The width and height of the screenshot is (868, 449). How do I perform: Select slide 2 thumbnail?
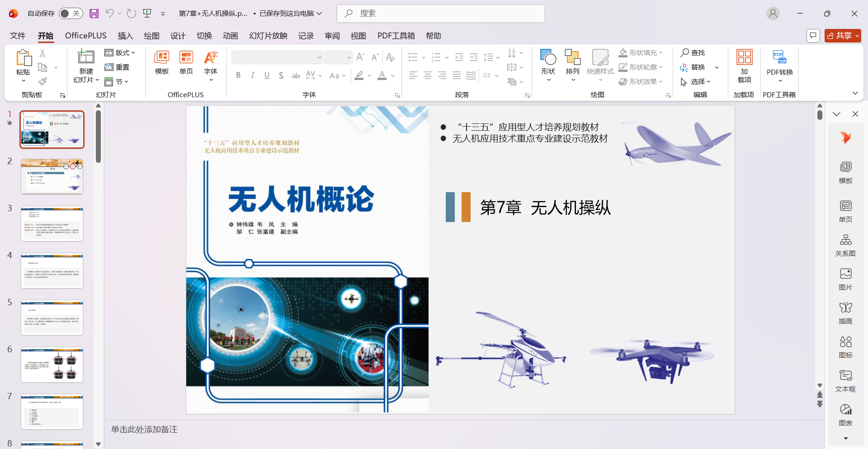click(x=52, y=176)
